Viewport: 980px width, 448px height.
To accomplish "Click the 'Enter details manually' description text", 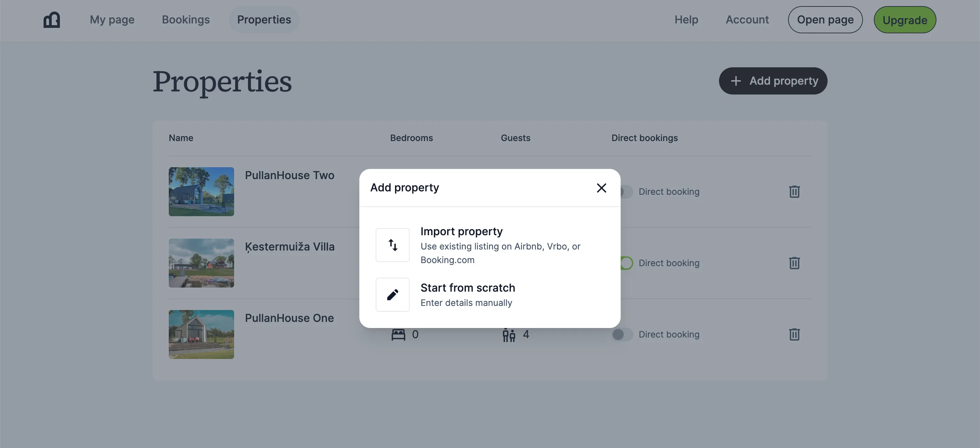I will (x=466, y=303).
